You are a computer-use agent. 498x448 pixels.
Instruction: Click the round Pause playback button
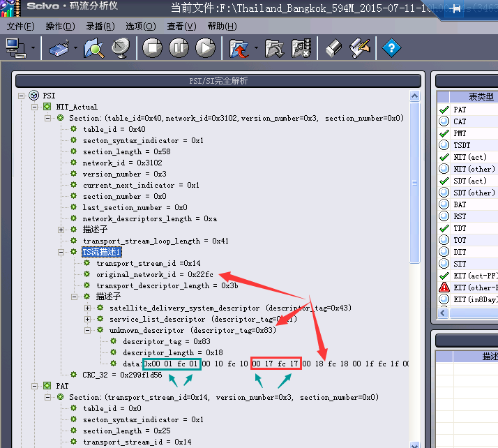click(x=179, y=48)
